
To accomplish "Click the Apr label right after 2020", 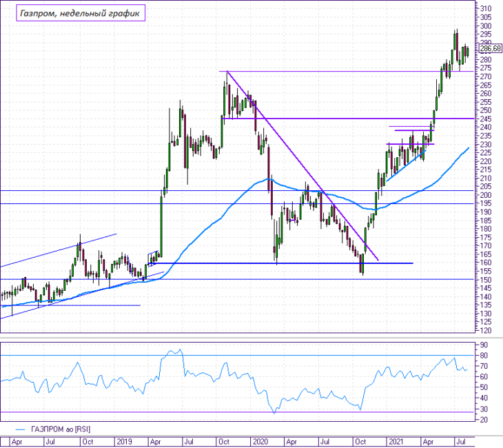I will pyautogui.click(x=291, y=442).
